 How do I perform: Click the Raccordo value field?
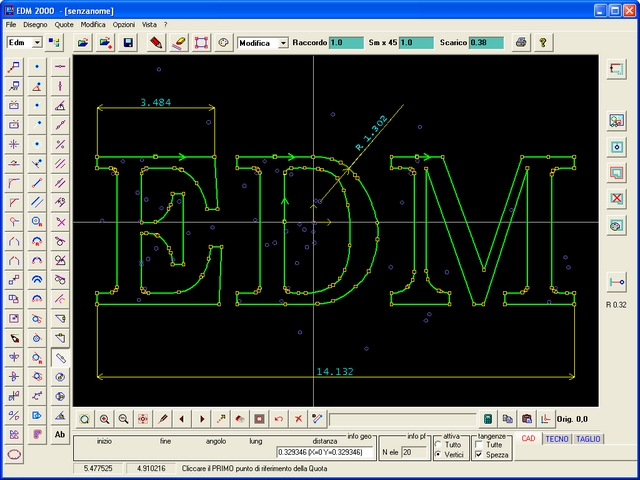pos(346,42)
